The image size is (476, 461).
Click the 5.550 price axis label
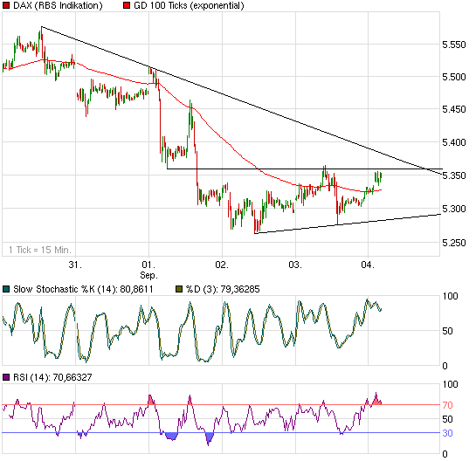click(x=454, y=45)
